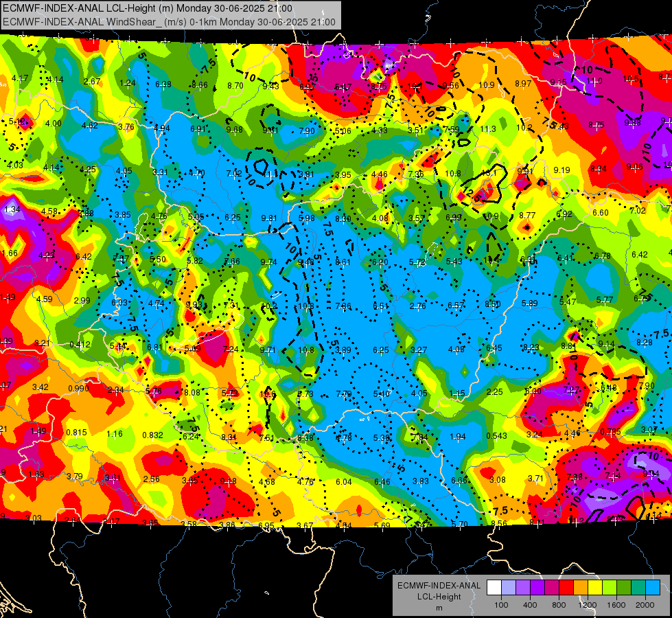Click the header line "LCL-Height (m) Monday 30-06-2025 21:00"
Image resolution: width=672 pixels, height=618 pixels.
199,8
